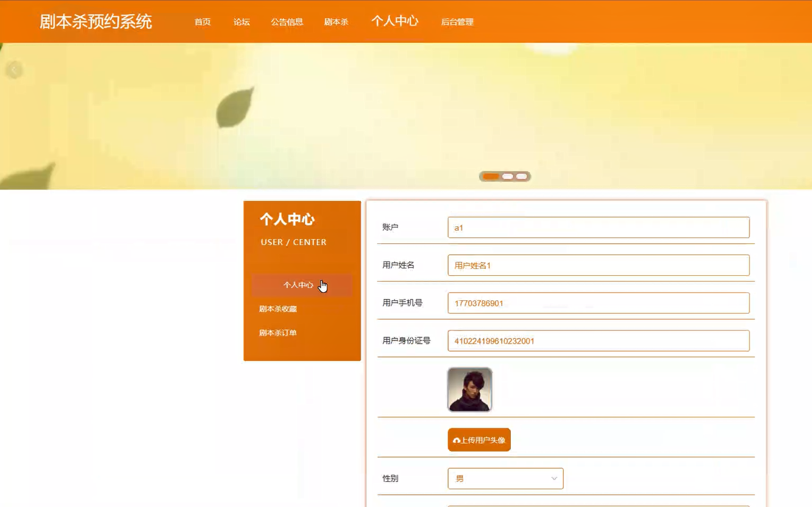Expand the 性别 gender dropdown
Image resolution: width=812 pixels, height=507 pixels.
click(x=505, y=478)
